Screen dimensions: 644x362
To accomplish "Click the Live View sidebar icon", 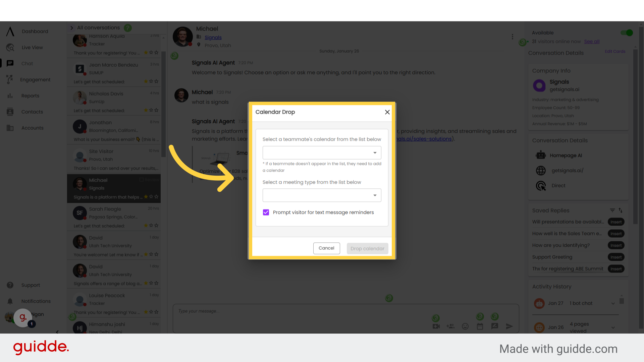I will (10, 47).
